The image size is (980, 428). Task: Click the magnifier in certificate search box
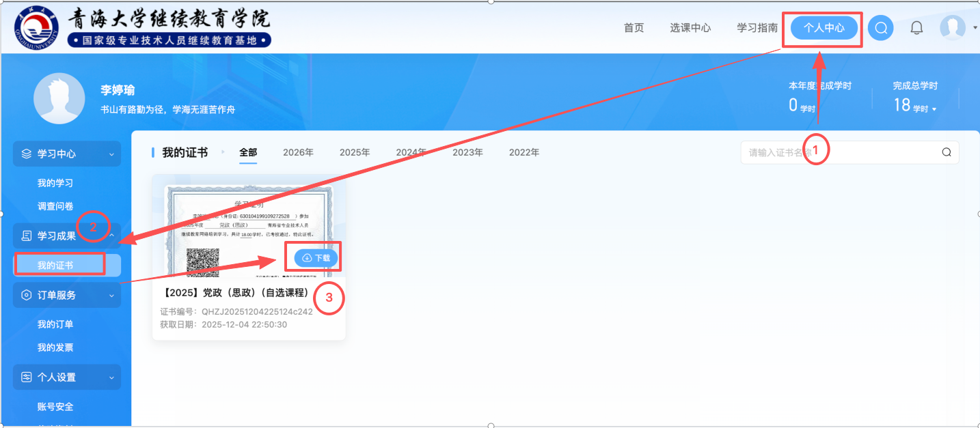click(946, 152)
